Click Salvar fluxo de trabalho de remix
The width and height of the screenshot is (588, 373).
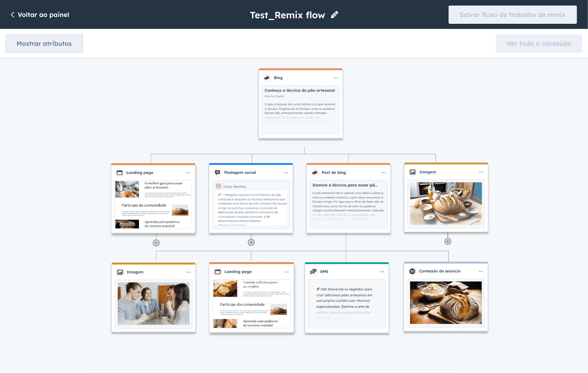click(x=512, y=15)
